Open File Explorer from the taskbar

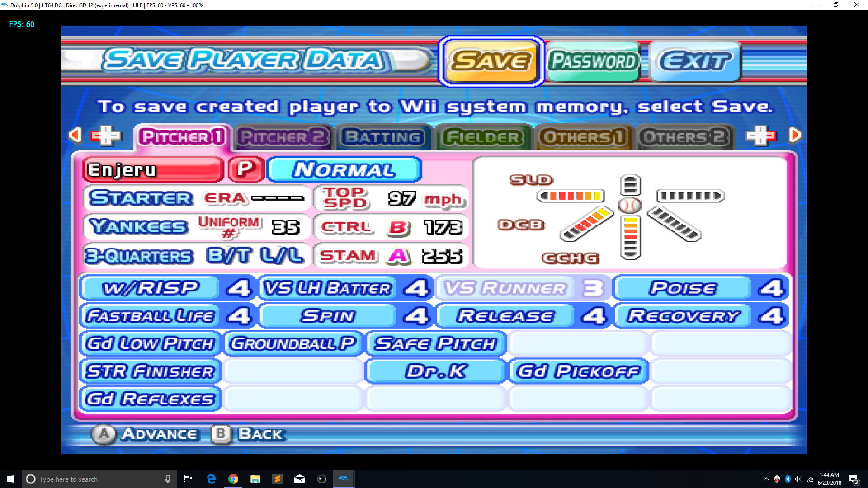coord(255,479)
